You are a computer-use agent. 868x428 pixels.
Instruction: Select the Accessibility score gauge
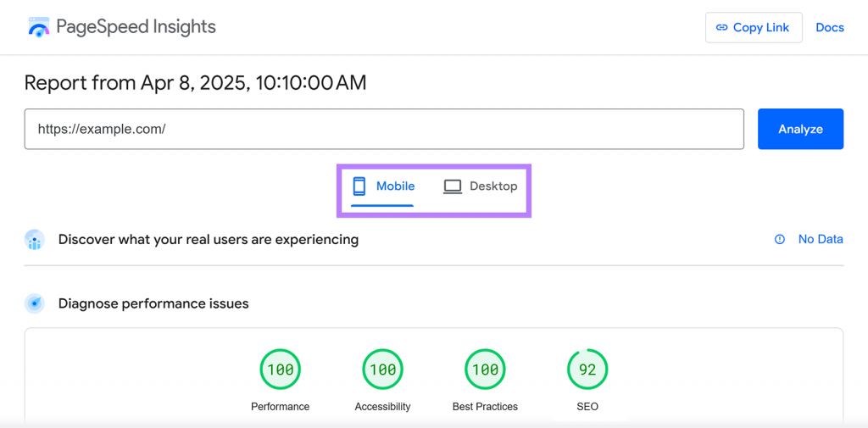point(382,369)
